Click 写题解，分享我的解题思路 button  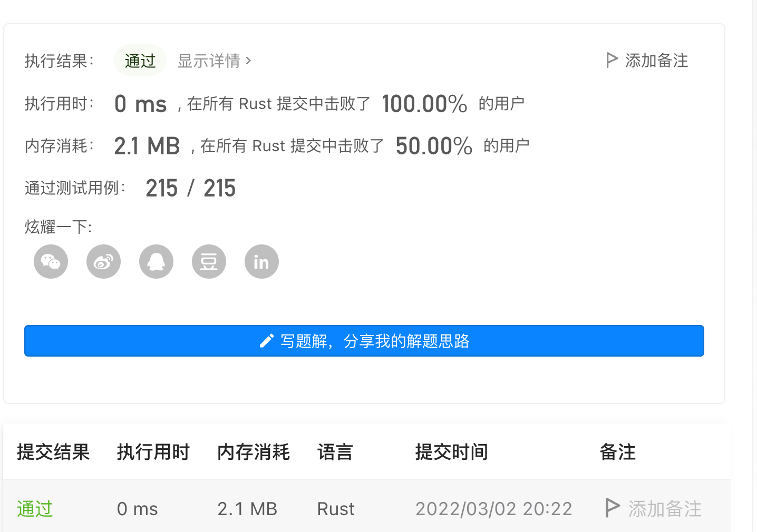pyautogui.click(x=364, y=341)
